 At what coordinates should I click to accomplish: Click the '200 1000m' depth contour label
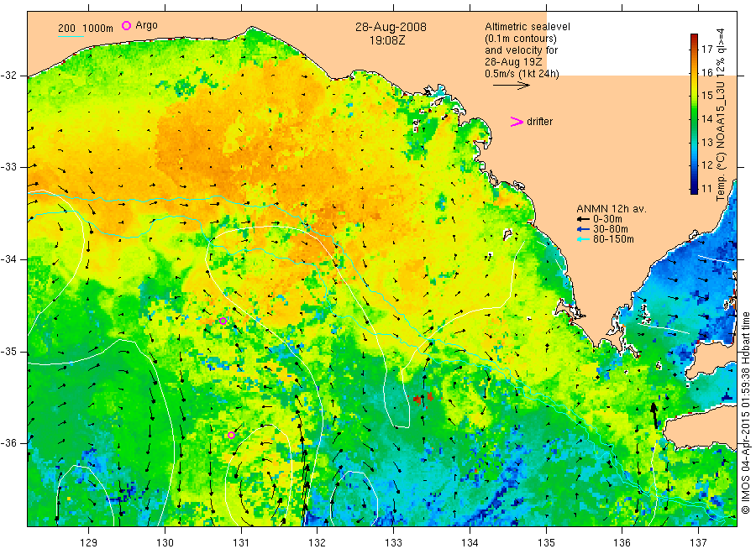[86, 29]
